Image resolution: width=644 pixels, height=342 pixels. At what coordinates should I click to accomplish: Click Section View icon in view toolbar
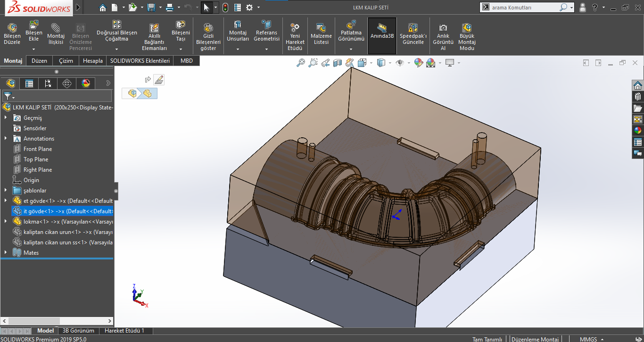coord(337,63)
